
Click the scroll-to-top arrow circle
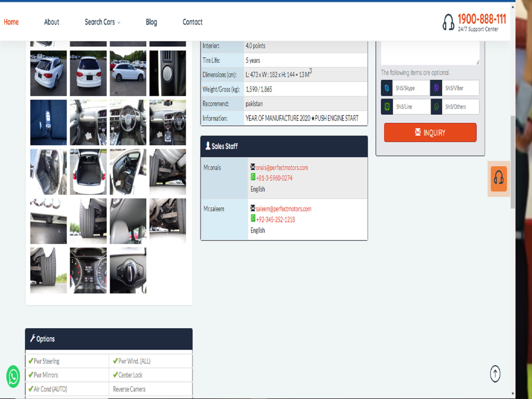coord(494,374)
